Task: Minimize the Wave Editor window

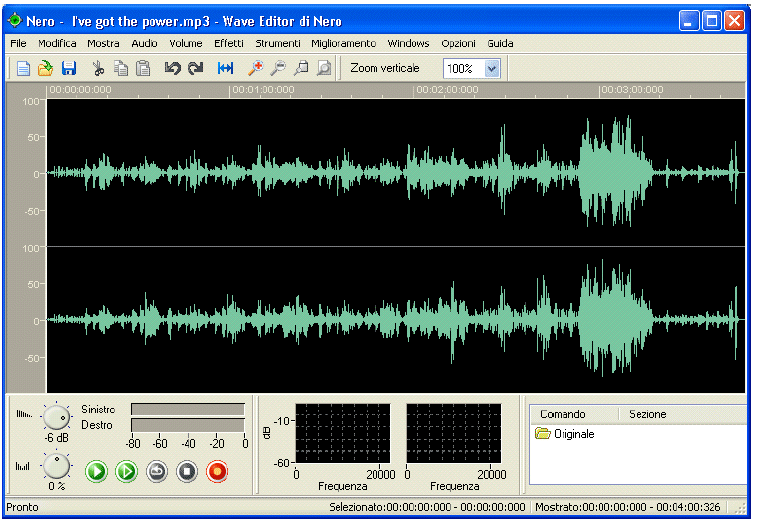Action: [x=688, y=21]
